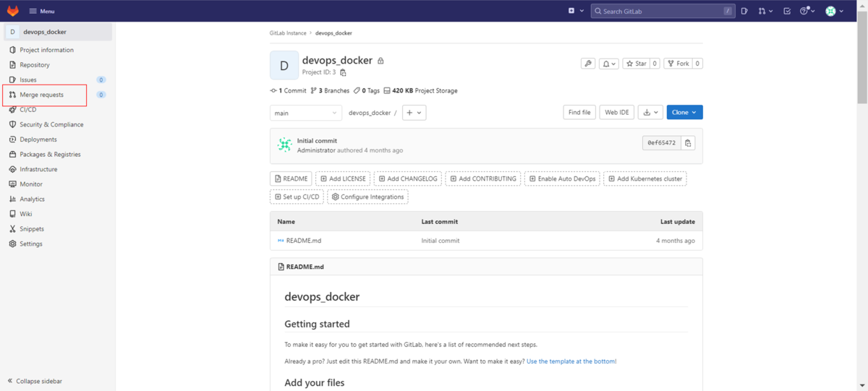Viewport: 868px width, 391px height.
Task: Open the Clone dropdown
Action: [684, 113]
